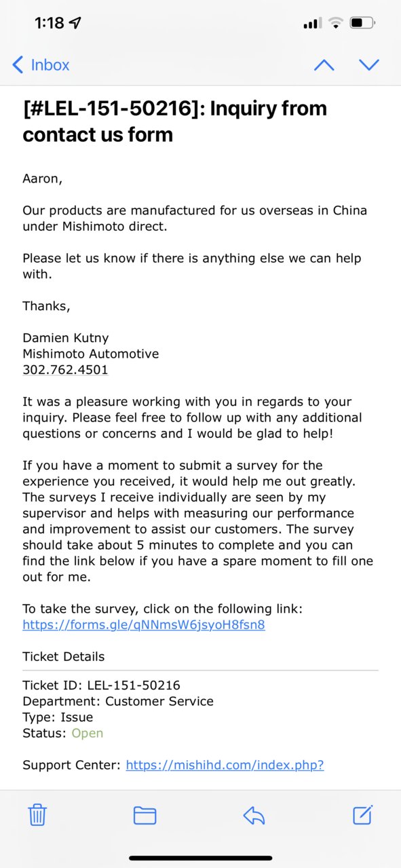Compose a new message

coord(363,814)
